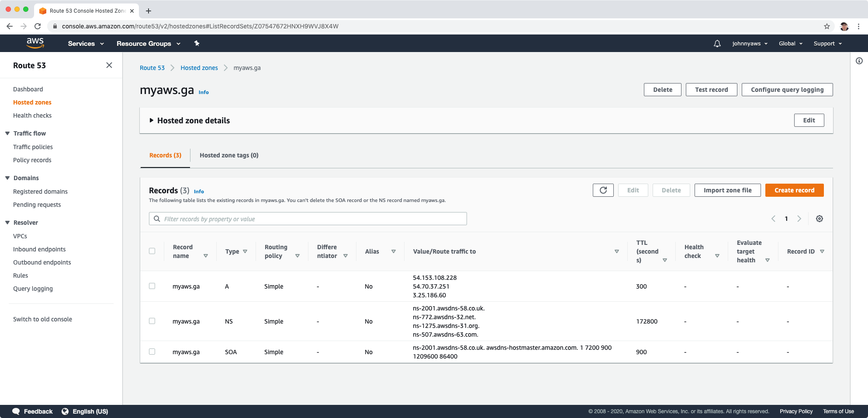
Task: Open browser profile avatar
Action: click(x=844, y=26)
